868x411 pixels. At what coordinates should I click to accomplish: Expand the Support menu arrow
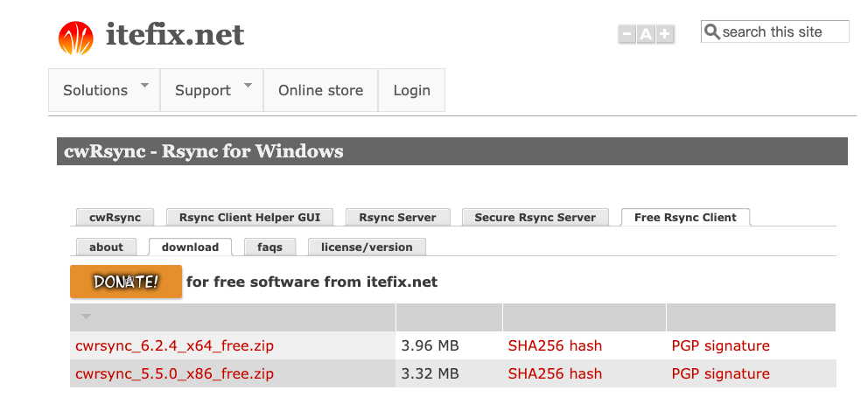click(x=248, y=85)
